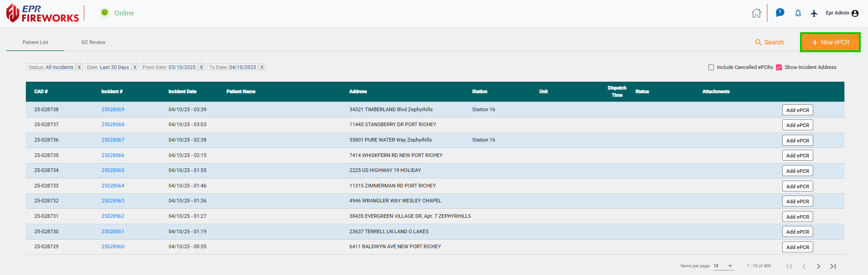The image size is (868, 275).
Task: Jump to the last page of results
Action: pyautogui.click(x=833, y=266)
